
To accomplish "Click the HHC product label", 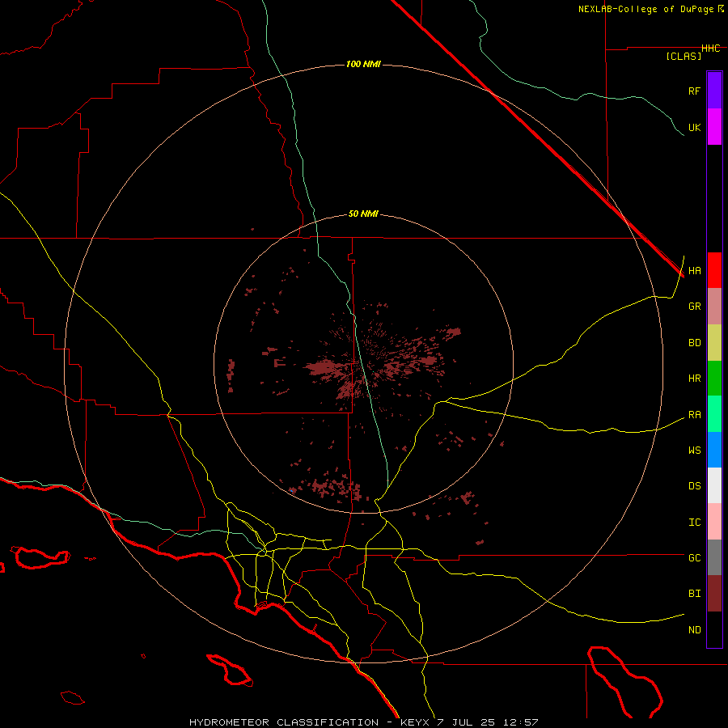I will pyautogui.click(x=710, y=49).
